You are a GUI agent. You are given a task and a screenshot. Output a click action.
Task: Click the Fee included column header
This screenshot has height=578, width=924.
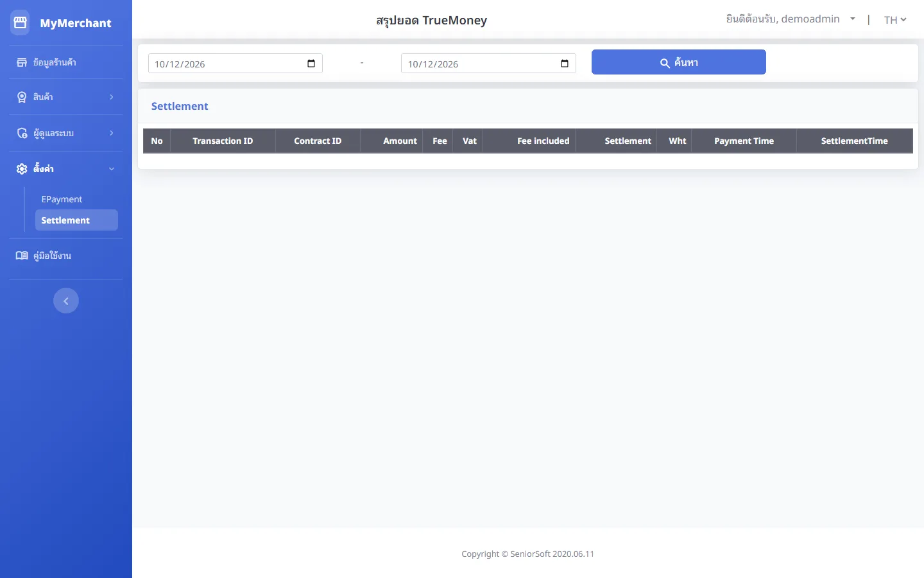point(529,141)
